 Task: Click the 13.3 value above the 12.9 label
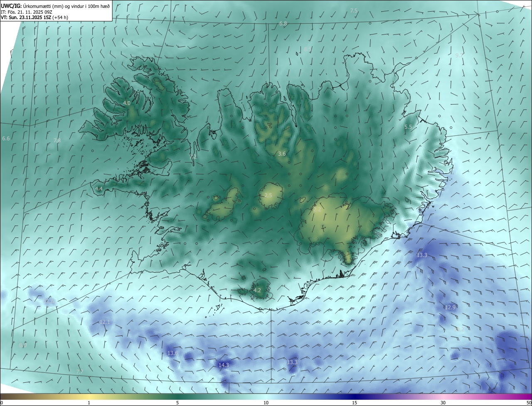click(x=422, y=255)
